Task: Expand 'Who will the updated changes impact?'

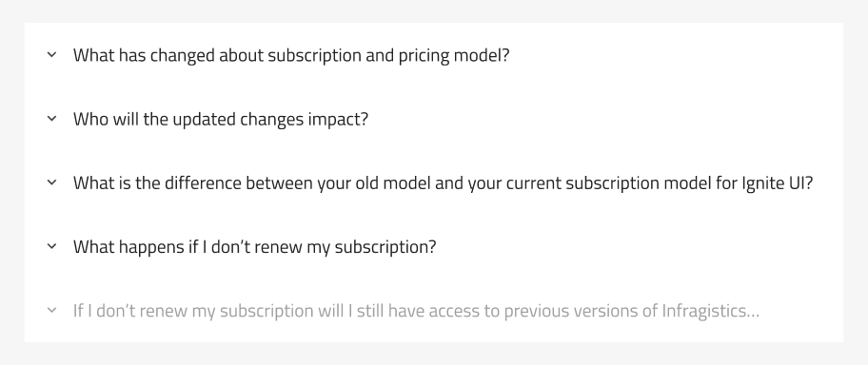Action: click(434, 119)
